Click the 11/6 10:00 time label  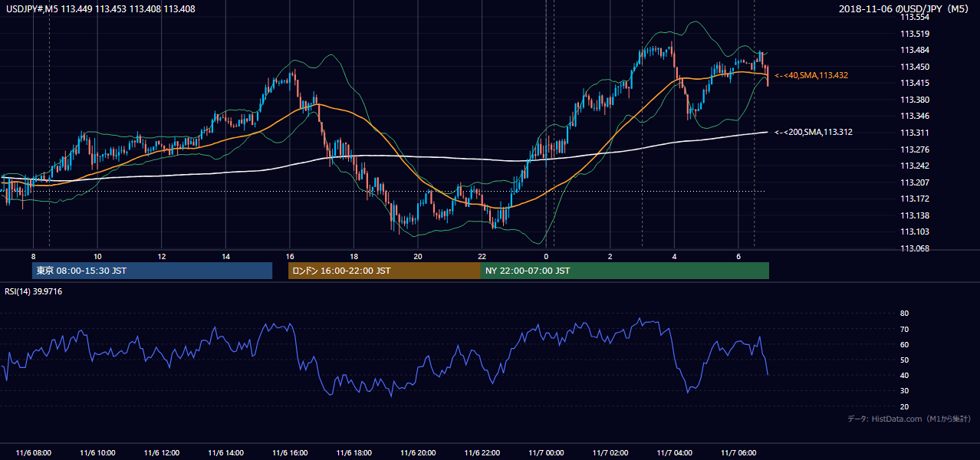97,453
